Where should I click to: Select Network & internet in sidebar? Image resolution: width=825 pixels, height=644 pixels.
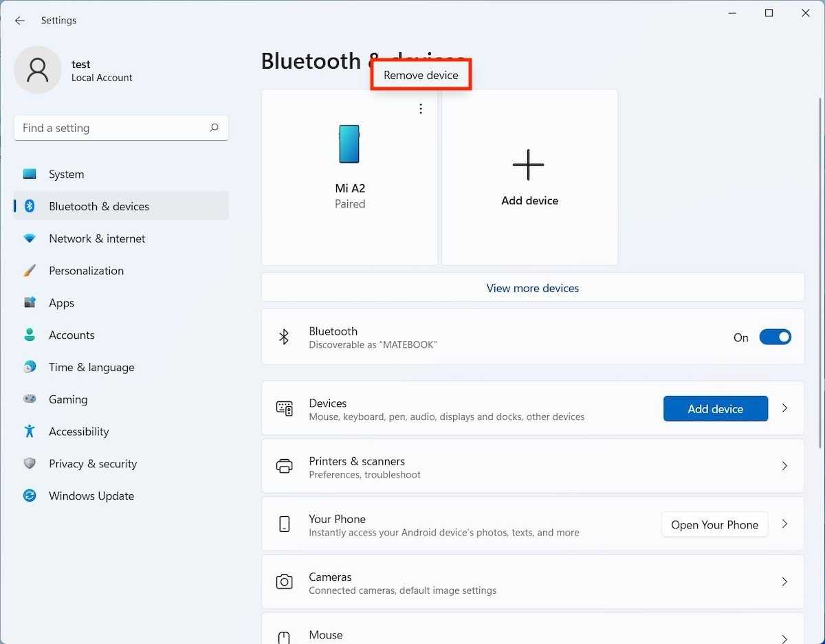[x=97, y=238]
